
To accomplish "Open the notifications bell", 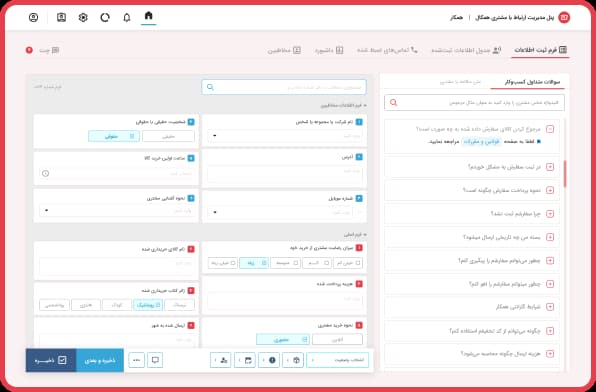I will [x=127, y=17].
